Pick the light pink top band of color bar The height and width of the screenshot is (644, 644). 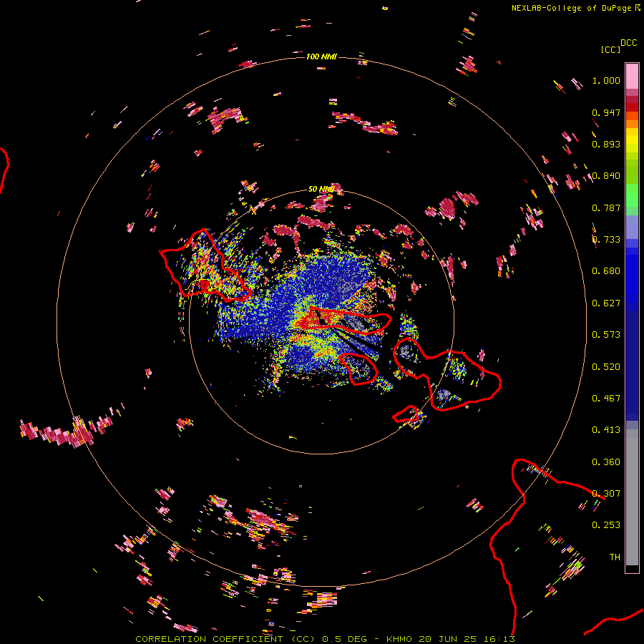[x=632, y=76]
